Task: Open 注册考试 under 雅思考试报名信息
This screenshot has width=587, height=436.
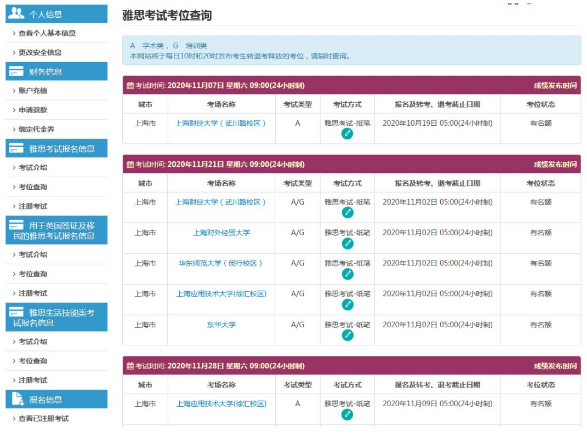Action: coord(33,206)
